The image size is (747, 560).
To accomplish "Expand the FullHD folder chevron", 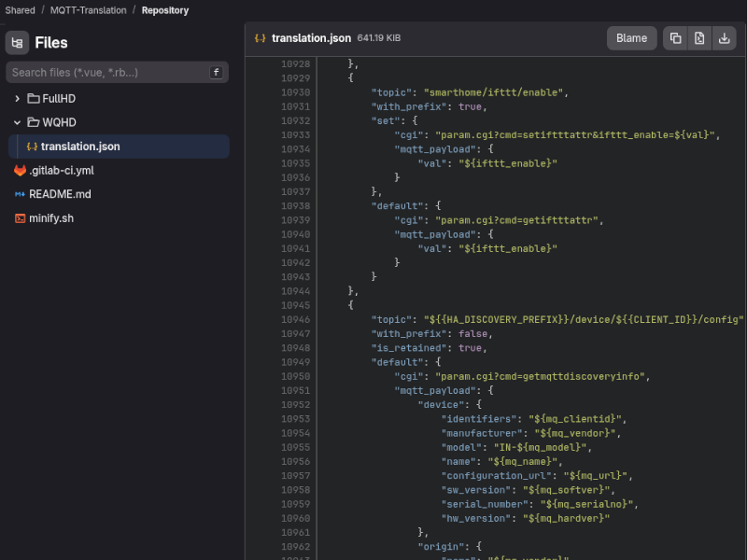I will [17, 99].
